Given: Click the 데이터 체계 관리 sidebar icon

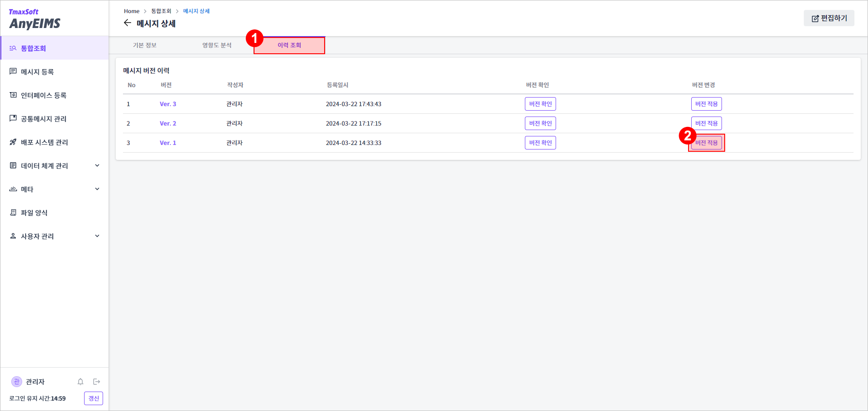Looking at the screenshot, I should (x=13, y=165).
